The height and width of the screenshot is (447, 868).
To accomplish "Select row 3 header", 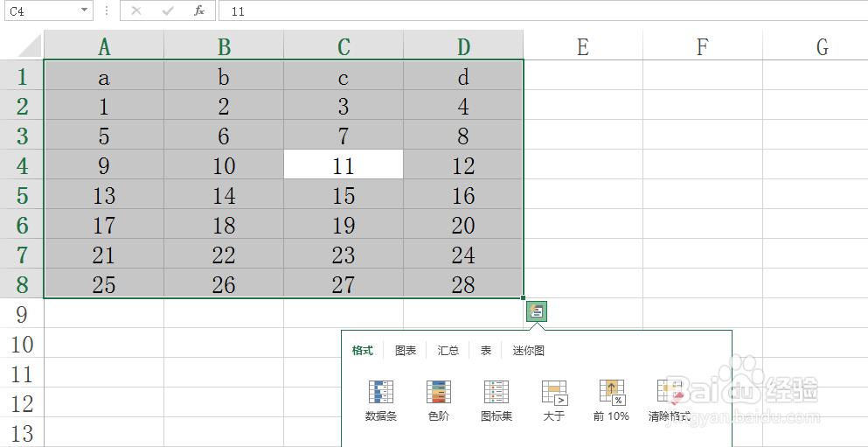I will click(x=22, y=135).
